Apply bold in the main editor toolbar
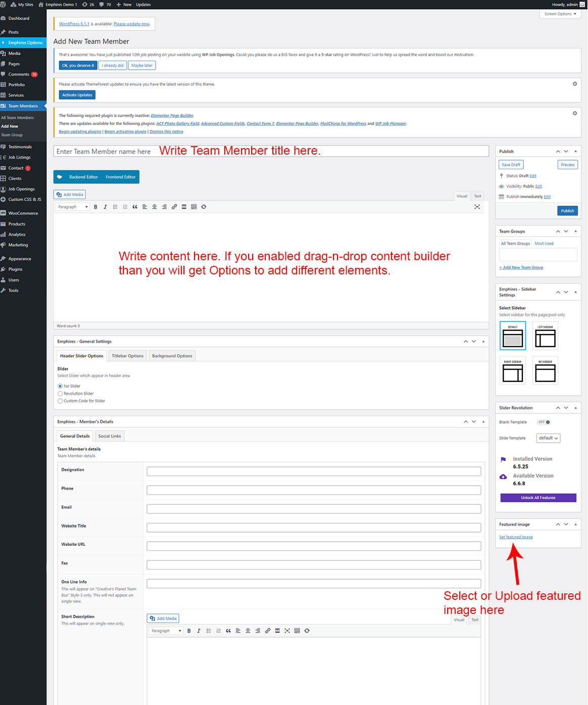588x705 pixels. point(95,207)
